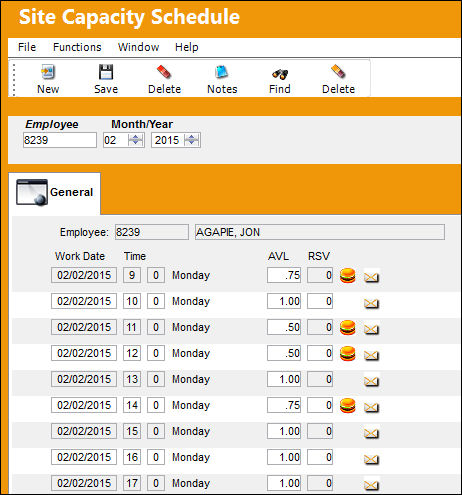Viewport: 462px width, 495px height.
Task: Click the burger icon in the 9 o'clock row
Action: 347,276
